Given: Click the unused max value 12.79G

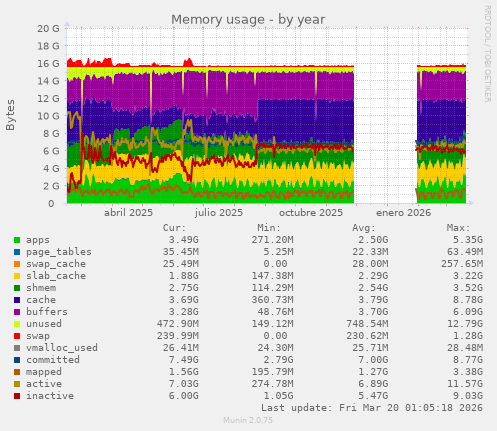Looking at the screenshot, I should pyautogui.click(x=464, y=324).
